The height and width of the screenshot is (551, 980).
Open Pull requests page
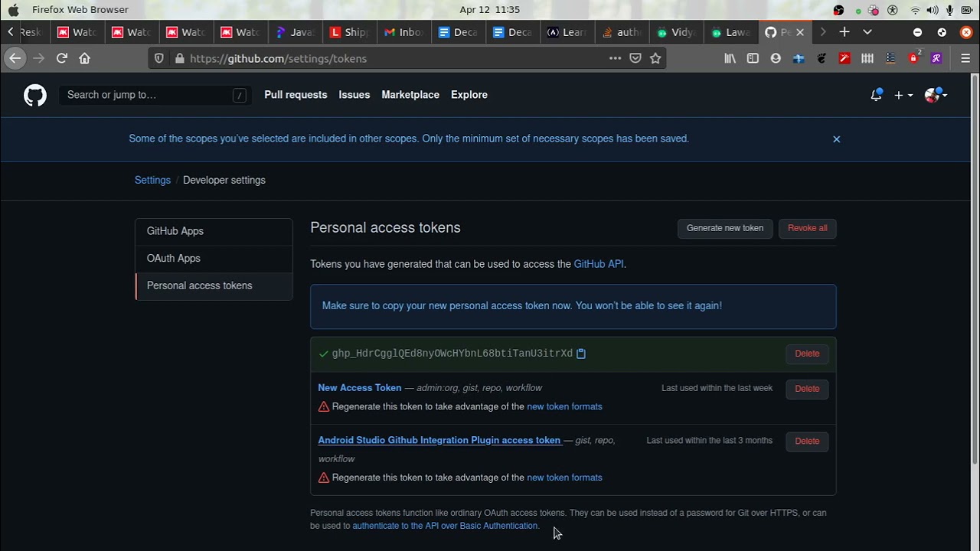coord(296,95)
